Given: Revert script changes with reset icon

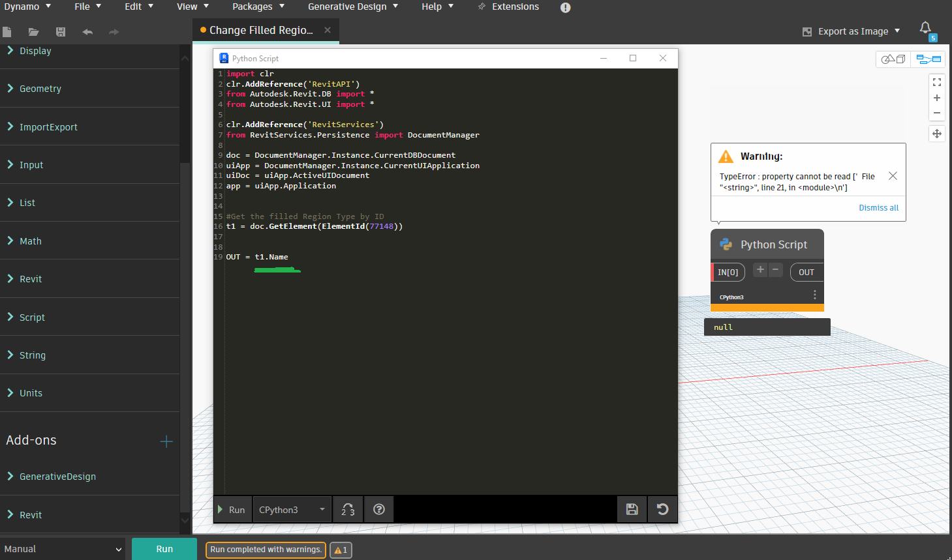Looking at the screenshot, I should pos(662,510).
